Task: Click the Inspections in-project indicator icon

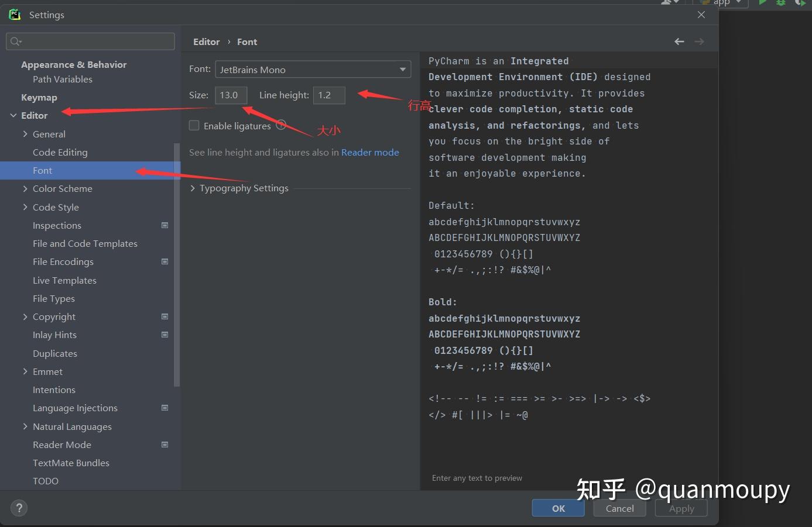Action: click(165, 225)
